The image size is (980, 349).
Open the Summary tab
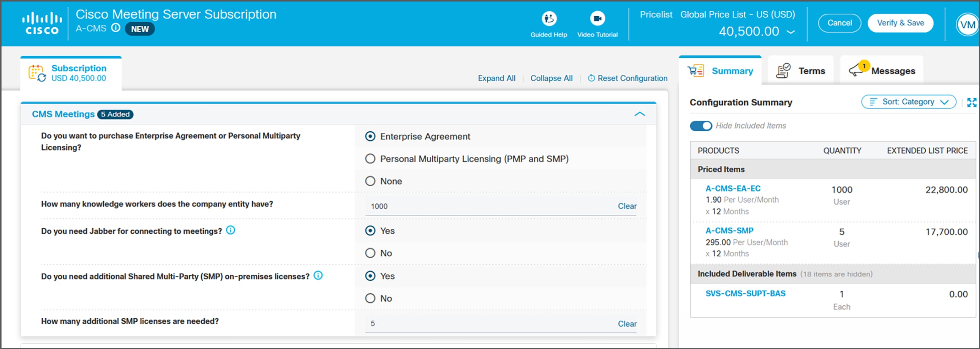click(720, 71)
